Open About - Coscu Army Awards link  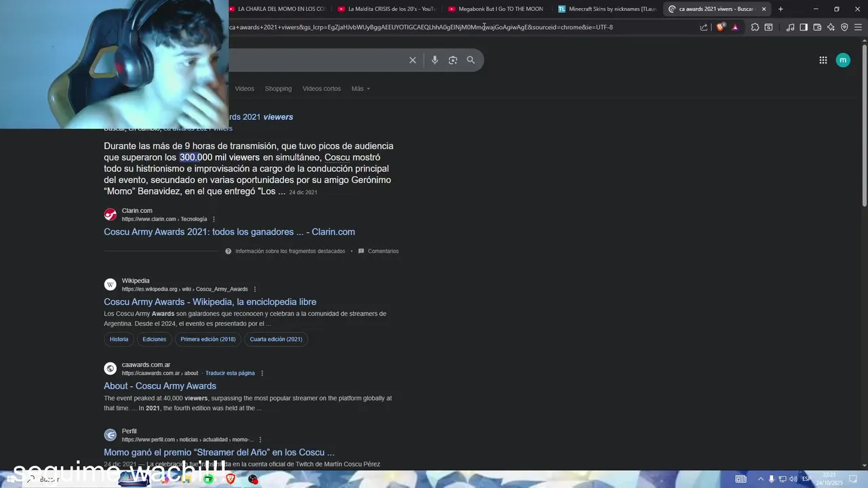tap(160, 386)
